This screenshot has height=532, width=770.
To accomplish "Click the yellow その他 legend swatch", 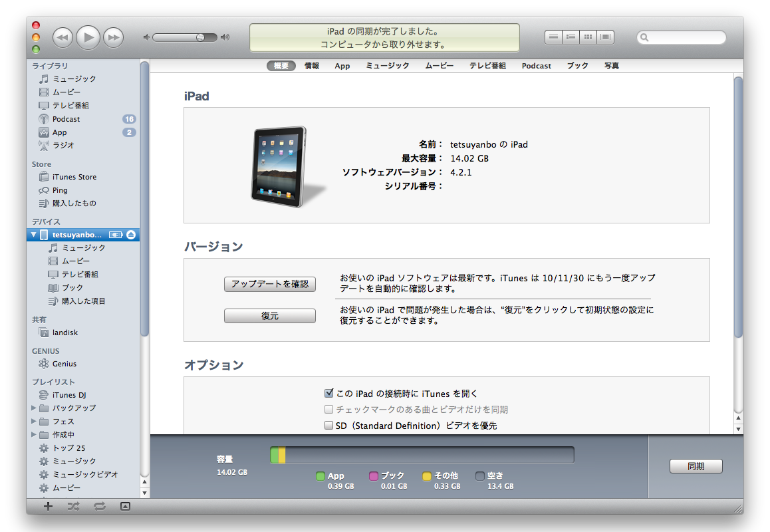I will point(427,476).
